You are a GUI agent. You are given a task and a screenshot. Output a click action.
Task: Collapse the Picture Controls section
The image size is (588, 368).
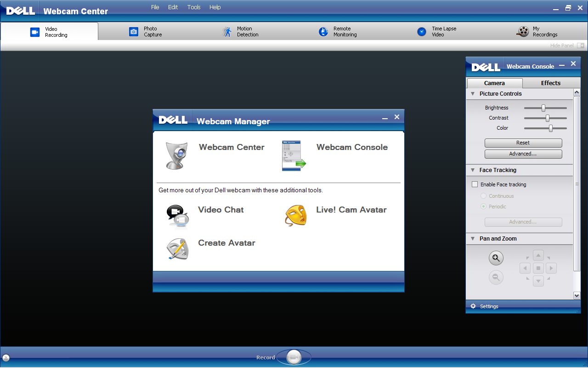[x=473, y=94]
